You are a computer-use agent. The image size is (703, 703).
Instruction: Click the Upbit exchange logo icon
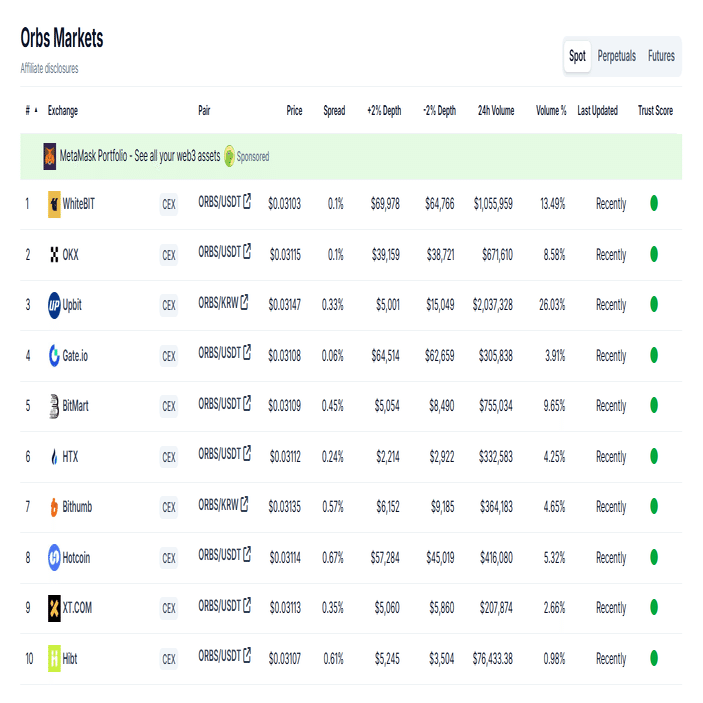coord(54,305)
